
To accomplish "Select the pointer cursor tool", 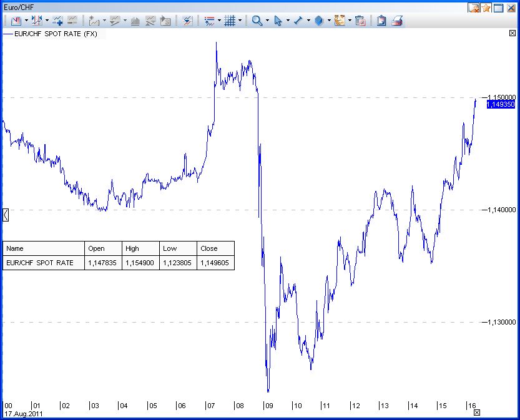I will [x=278, y=21].
